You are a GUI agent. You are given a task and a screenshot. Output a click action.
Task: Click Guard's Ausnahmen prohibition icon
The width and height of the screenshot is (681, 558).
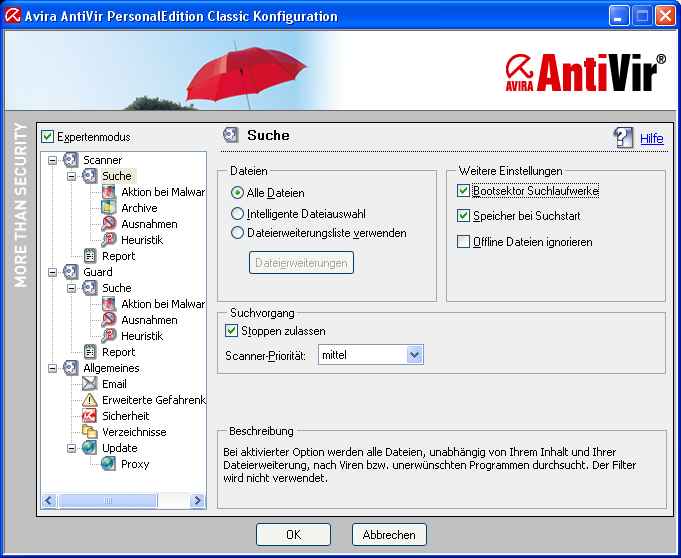(x=109, y=320)
